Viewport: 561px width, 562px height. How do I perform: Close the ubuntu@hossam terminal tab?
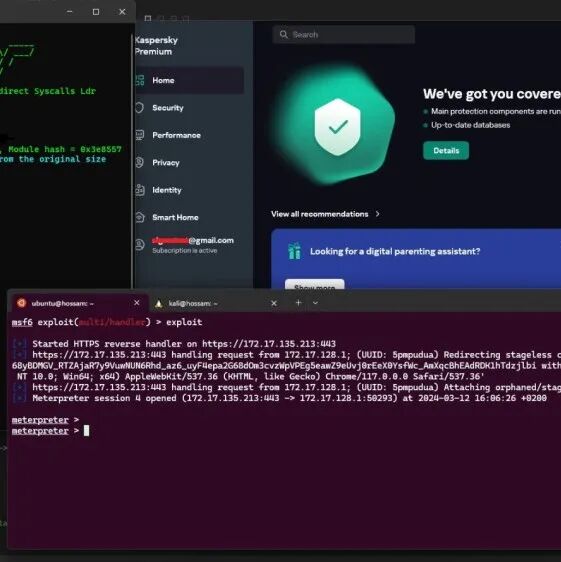[x=137, y=303]
